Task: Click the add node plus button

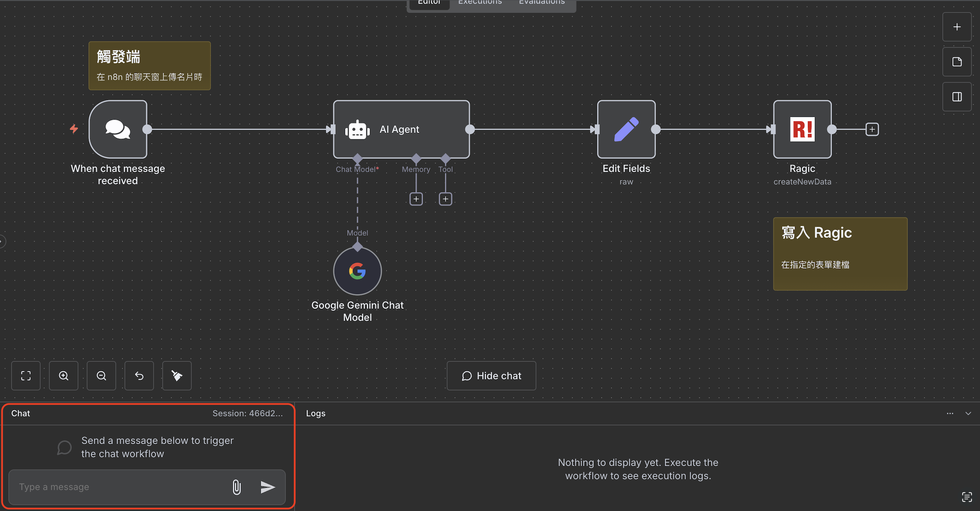Action: point(957,27)
